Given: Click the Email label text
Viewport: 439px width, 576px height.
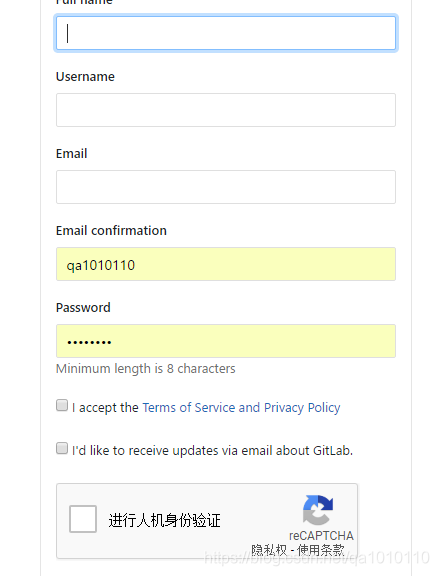Looking at the screenshot, I should coord(72,154).
